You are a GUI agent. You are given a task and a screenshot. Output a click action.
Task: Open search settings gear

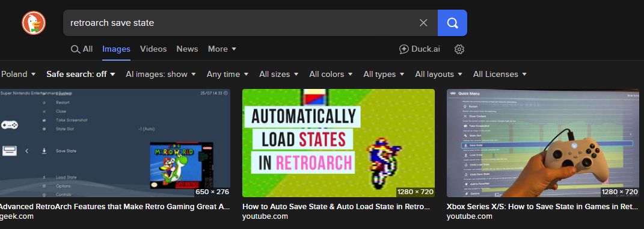[x=459, y=49]
